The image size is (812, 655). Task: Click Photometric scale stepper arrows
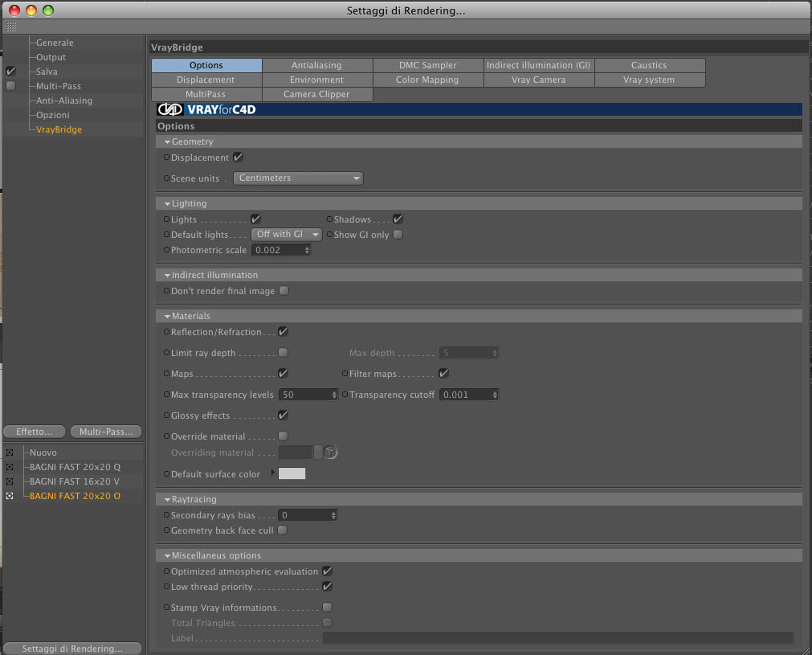tap(307, 250)
